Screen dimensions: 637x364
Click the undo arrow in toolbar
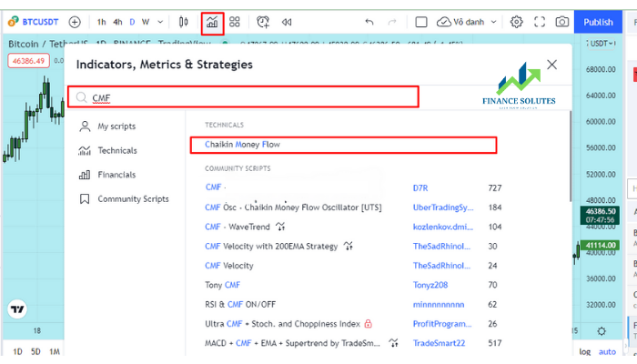pos(369,22)
